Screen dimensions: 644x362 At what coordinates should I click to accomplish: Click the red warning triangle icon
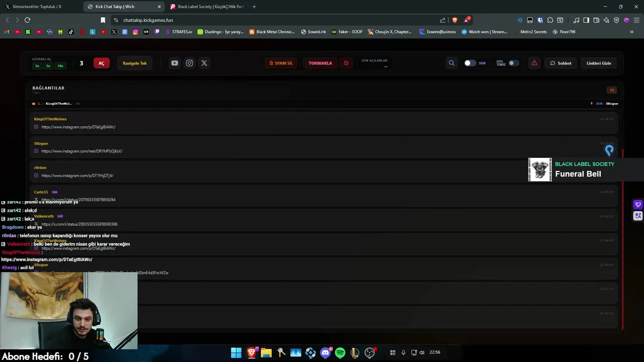pos(534,63)
